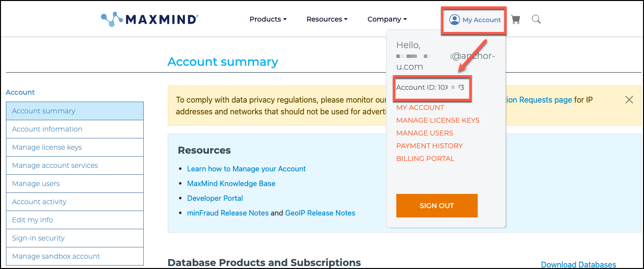Viewport: 644px width, 269px height.
Task: Open Sign-in security in sidebar
Action: tap(38, 238)
